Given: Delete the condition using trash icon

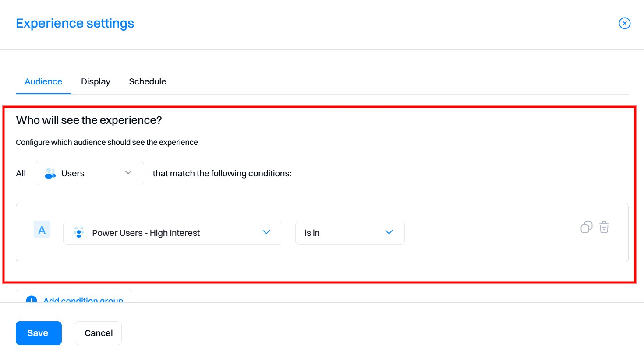Looking at the screenshot, I should point(604,227).
